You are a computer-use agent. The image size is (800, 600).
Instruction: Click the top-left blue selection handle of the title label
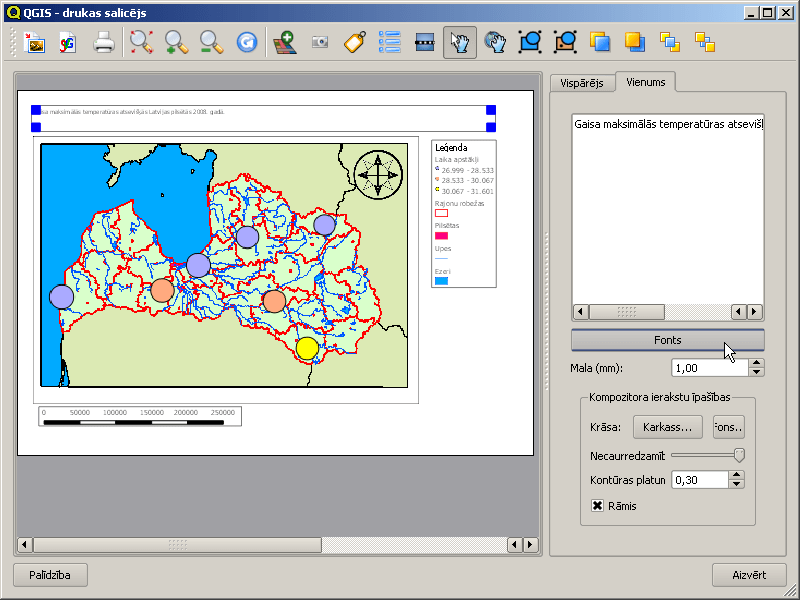36,110
